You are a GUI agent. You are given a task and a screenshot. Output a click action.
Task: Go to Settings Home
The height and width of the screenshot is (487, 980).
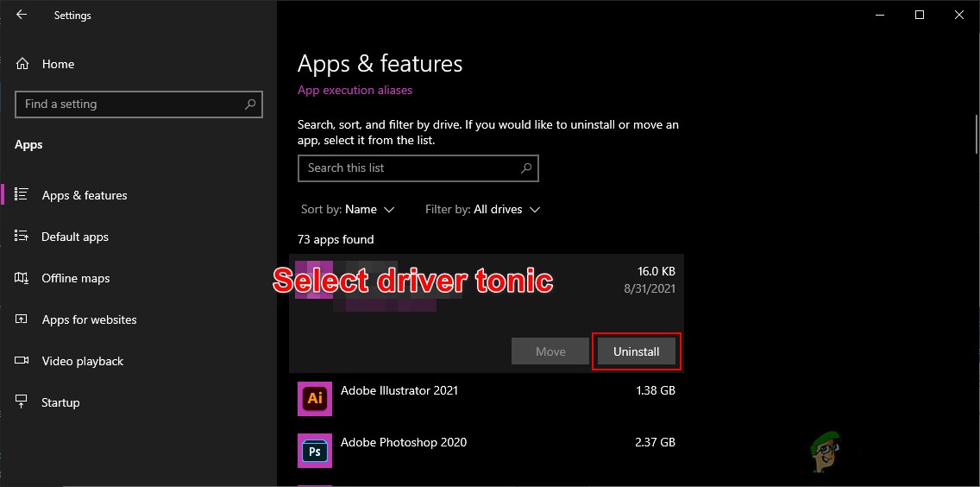(58, 64)
